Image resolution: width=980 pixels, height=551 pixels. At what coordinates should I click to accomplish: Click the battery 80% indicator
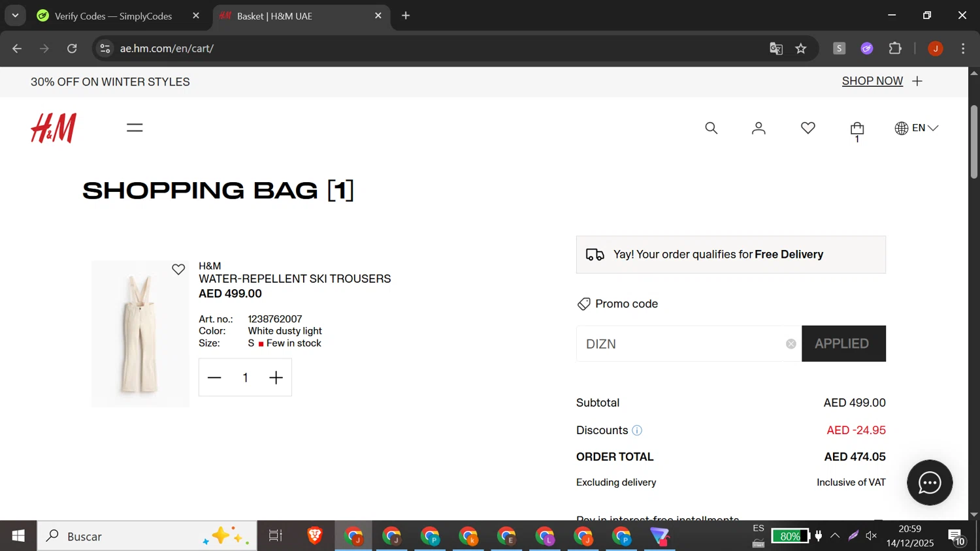pyautogui.click(x=790, y=536)
